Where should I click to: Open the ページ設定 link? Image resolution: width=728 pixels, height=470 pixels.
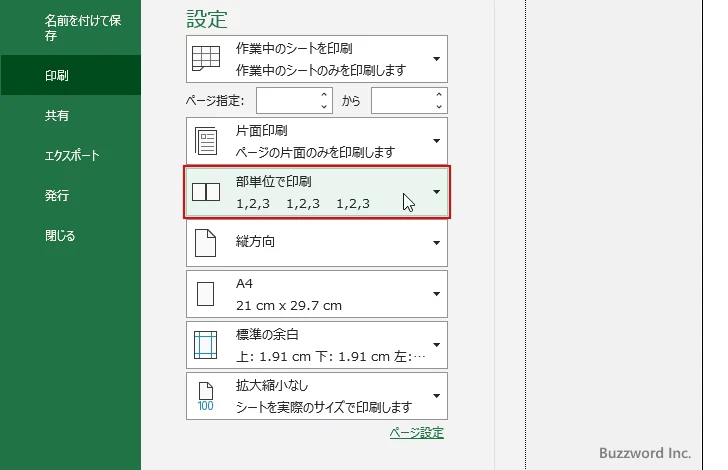click(416, 433)
